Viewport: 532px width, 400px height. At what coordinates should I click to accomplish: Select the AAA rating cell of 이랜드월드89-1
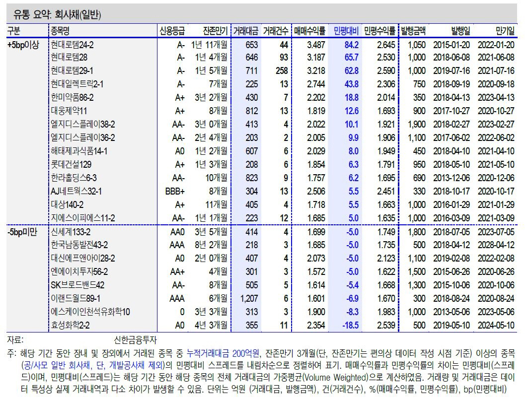point(177,298)
